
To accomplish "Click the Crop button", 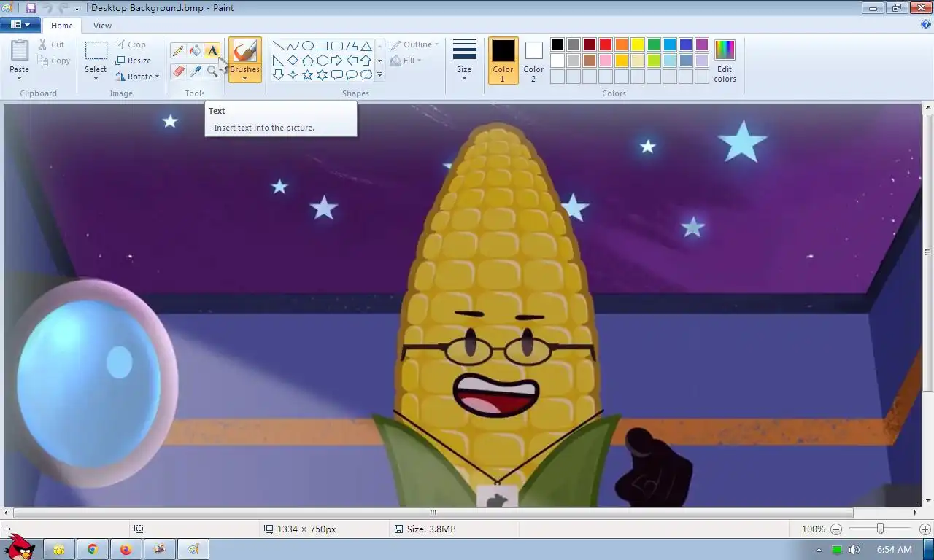I will [131, 44].
